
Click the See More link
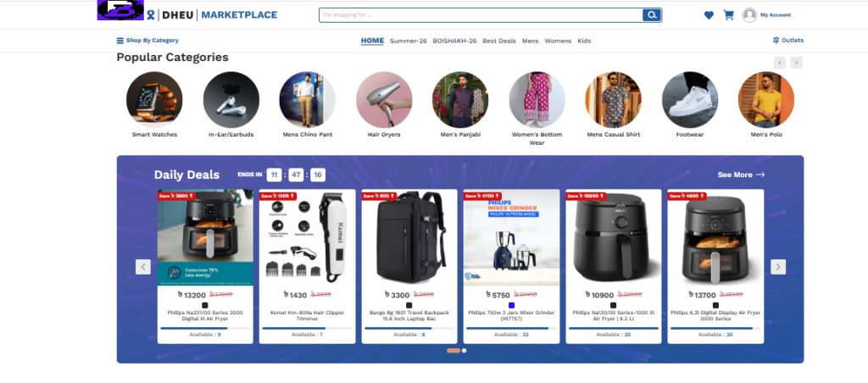click(741, 175)
